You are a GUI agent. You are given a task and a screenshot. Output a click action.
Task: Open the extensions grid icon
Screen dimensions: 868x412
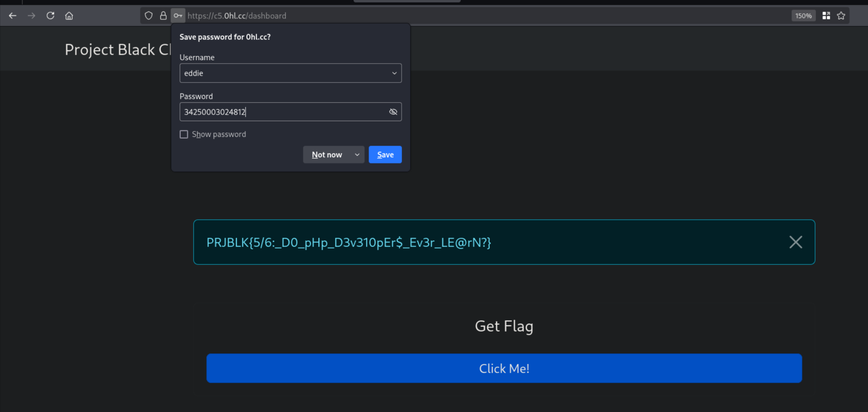[x=826, y=16]
